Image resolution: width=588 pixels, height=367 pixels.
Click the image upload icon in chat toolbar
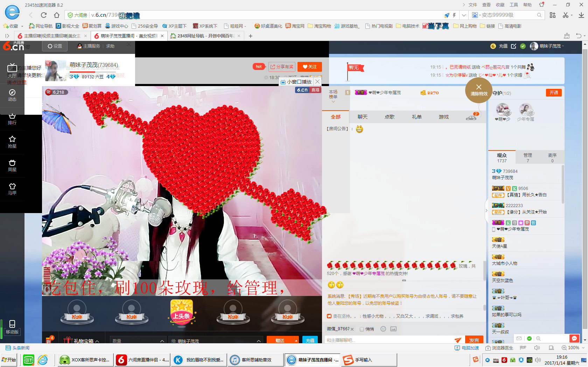pyautogui.click(x=393, y=329)
